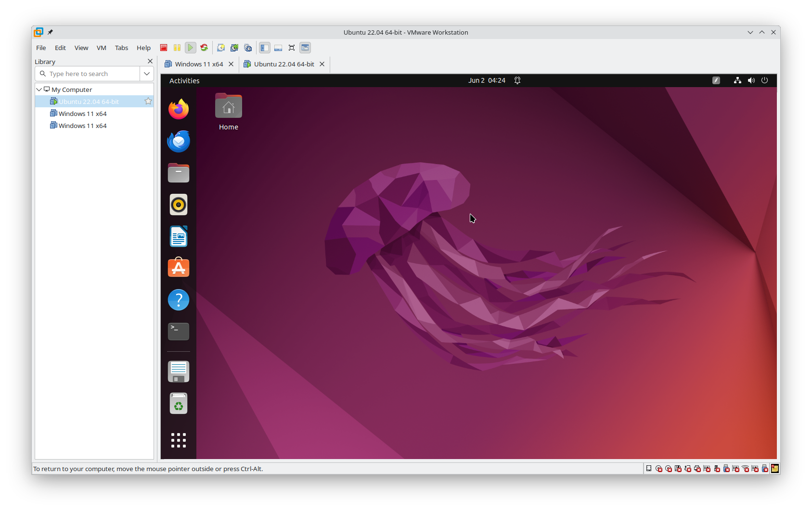Suspend the VM with the yellow pause icon

[177, 48]
